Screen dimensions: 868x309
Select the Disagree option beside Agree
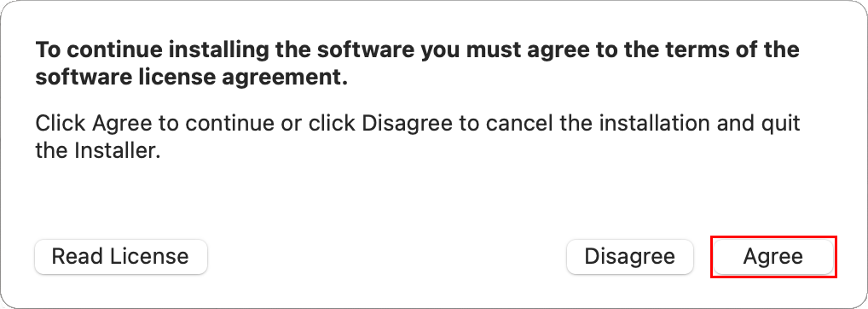coord(630,256)
